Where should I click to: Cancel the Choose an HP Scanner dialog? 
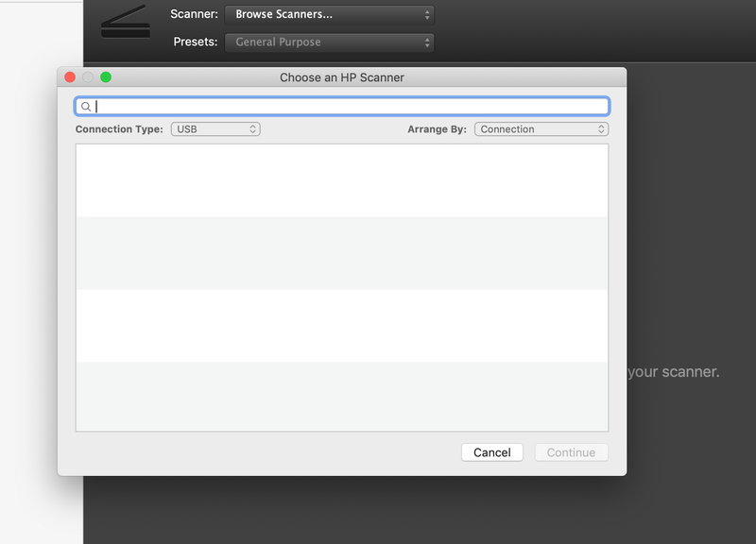pos(491,452)
